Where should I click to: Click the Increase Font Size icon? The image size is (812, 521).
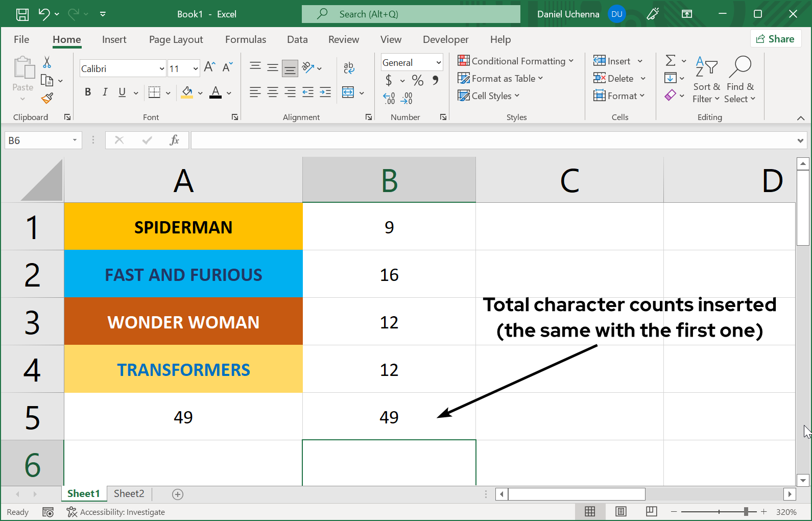209,67
